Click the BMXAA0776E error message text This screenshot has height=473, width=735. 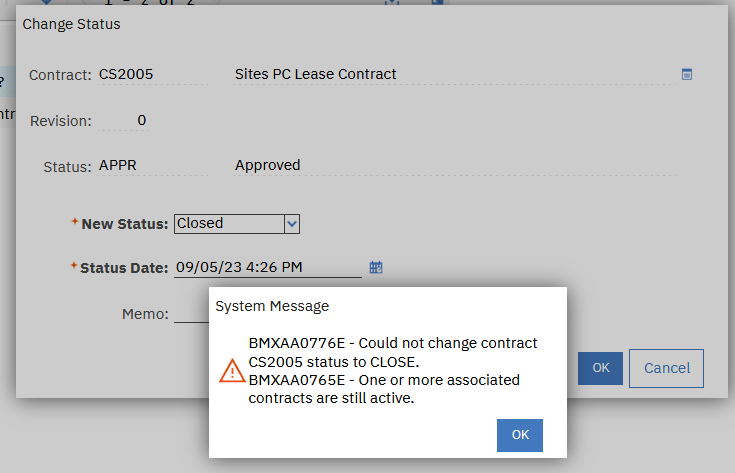393,352
